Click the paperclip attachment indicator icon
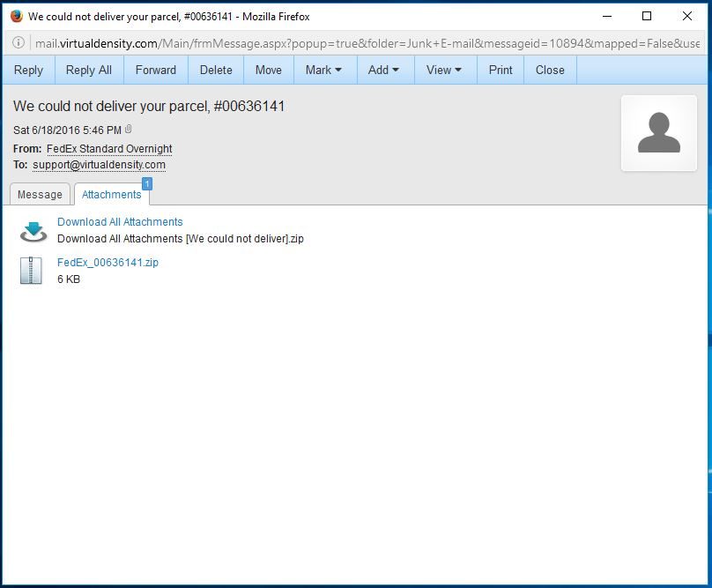712x588 pixels. click(x=129, y=130)
